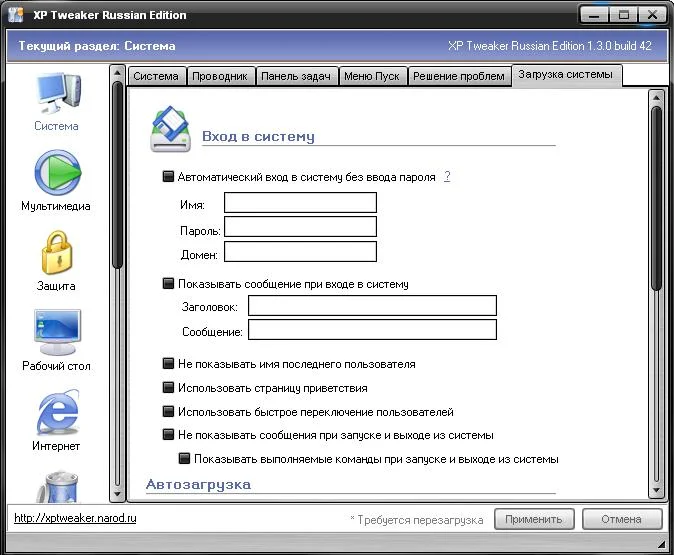Click the window resize grip
Image resolution: width=674 pixels, height=555 pixels.
662,544
